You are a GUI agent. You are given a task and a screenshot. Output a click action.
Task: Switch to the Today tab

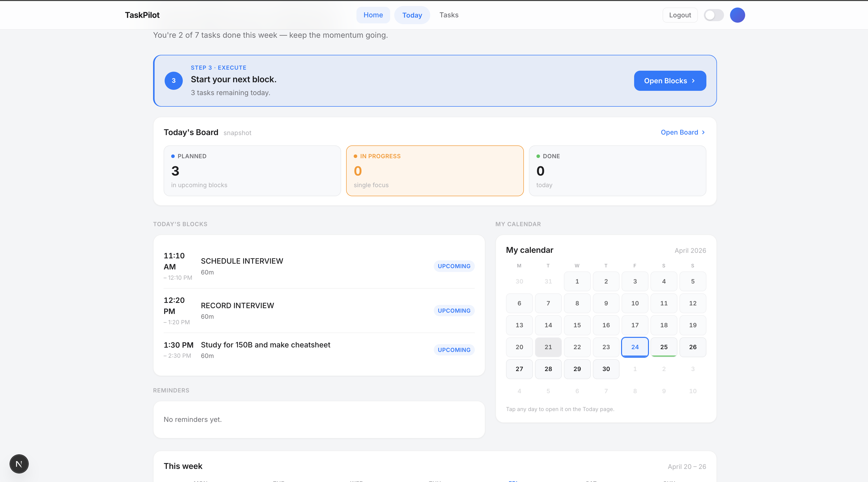click(412, 15)
